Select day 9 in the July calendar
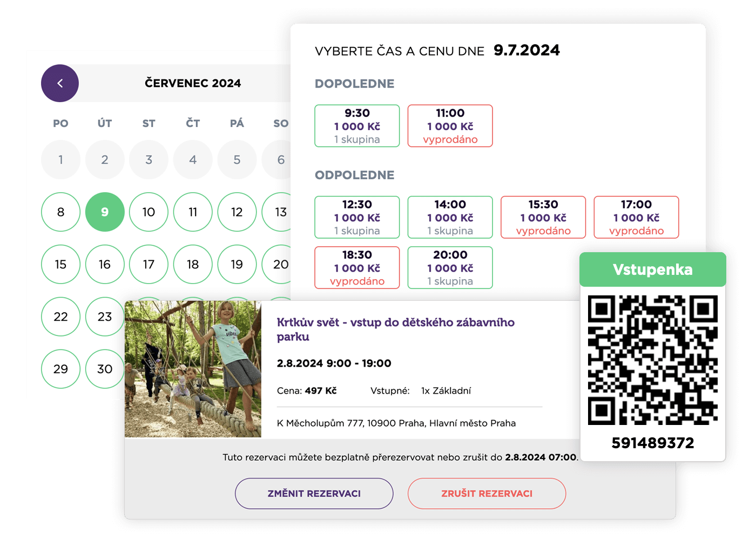The width and height of the screenshot is (756, 540). tap(105, 212)
